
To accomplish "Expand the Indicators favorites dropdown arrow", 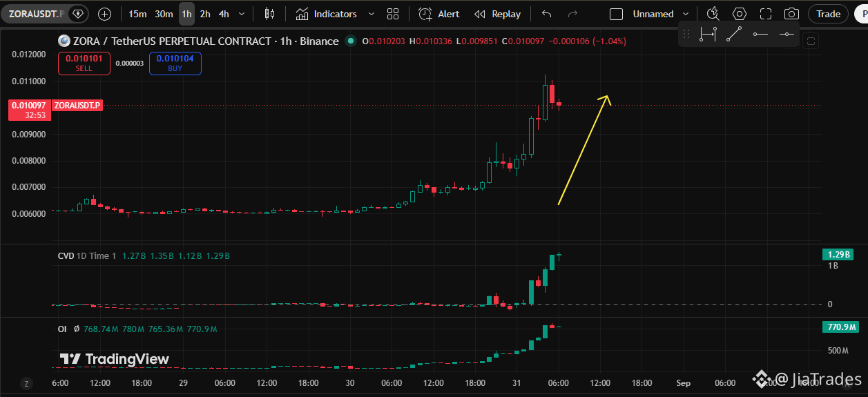I will tap(372, 14).
